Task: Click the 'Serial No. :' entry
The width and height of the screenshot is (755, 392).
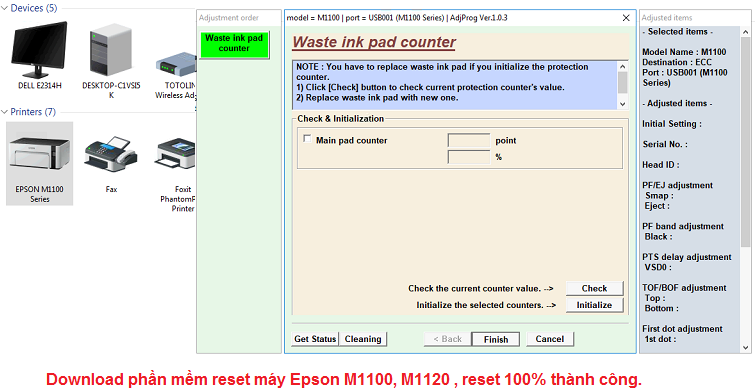Action: point(665,144)
